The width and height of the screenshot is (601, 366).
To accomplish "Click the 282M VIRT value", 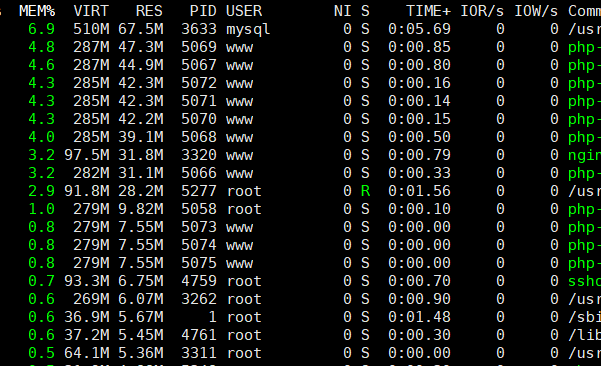I will pyautogui.click(x=91, y=173).
